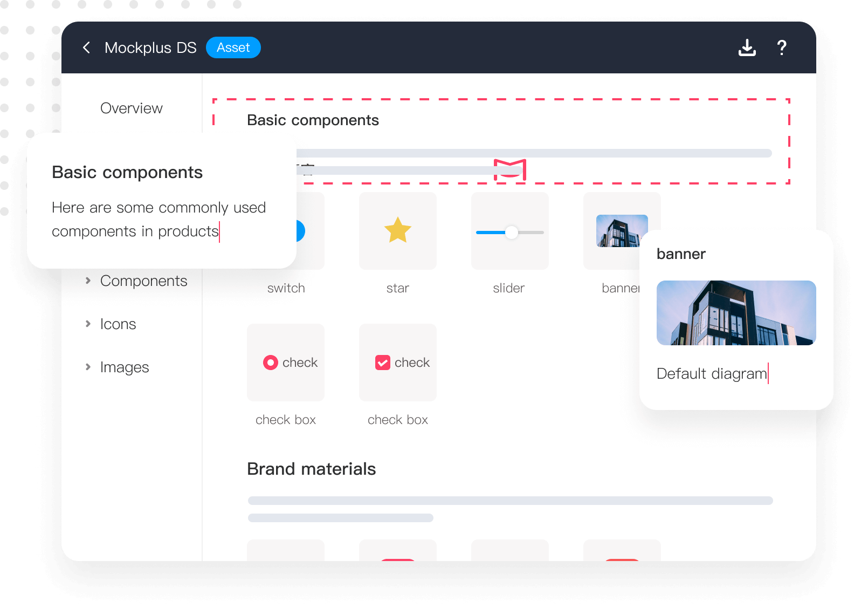
Task: Click the Asset badge button
Action: [233, 47]
